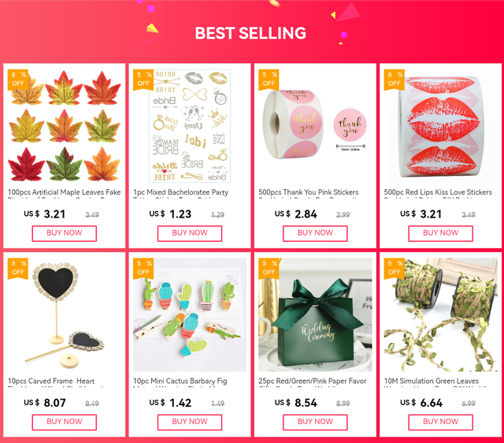Image resolution: width=504 pixels, height=443 pixels.
Task: Buy the green leaves rope for US $6.64
Action: [x=440, y=422]
